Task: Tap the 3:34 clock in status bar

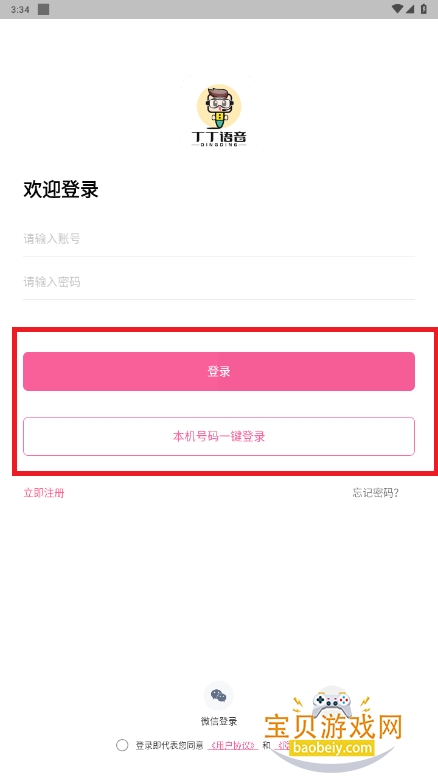Action: click(x=20, y=9)
